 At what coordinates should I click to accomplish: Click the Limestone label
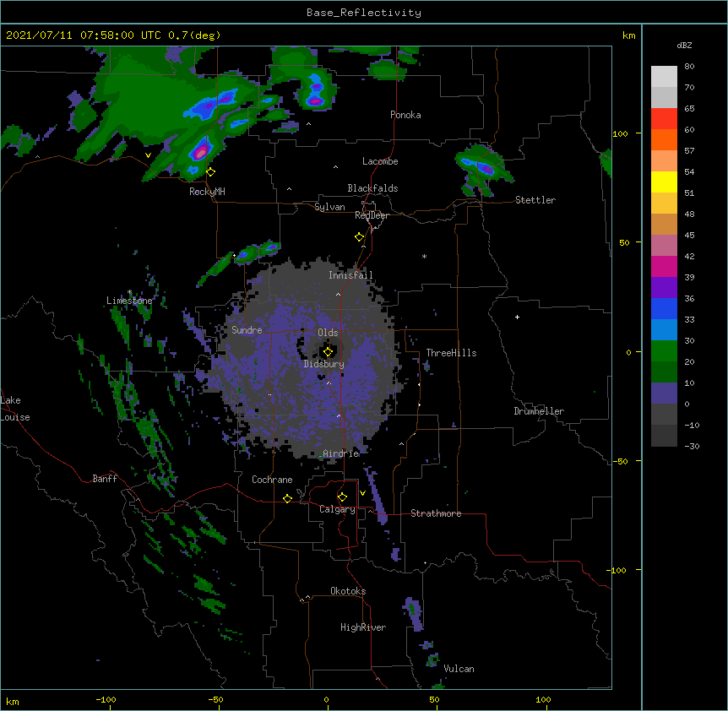pyautogui.click(x=129, y=301)
